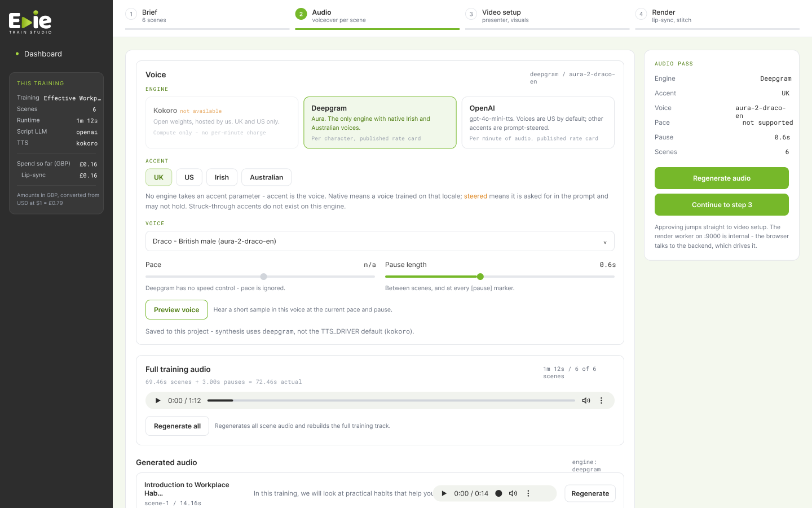Viewport: 812px width, 508px height.
Task: Click the Regenerate audio button
Action: pos(722,178)
